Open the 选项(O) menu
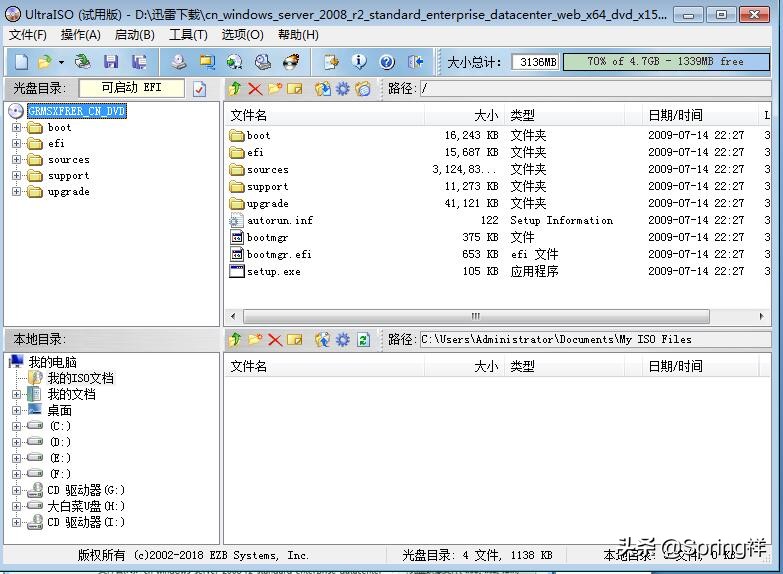783x574 pixels. [242, 35]
